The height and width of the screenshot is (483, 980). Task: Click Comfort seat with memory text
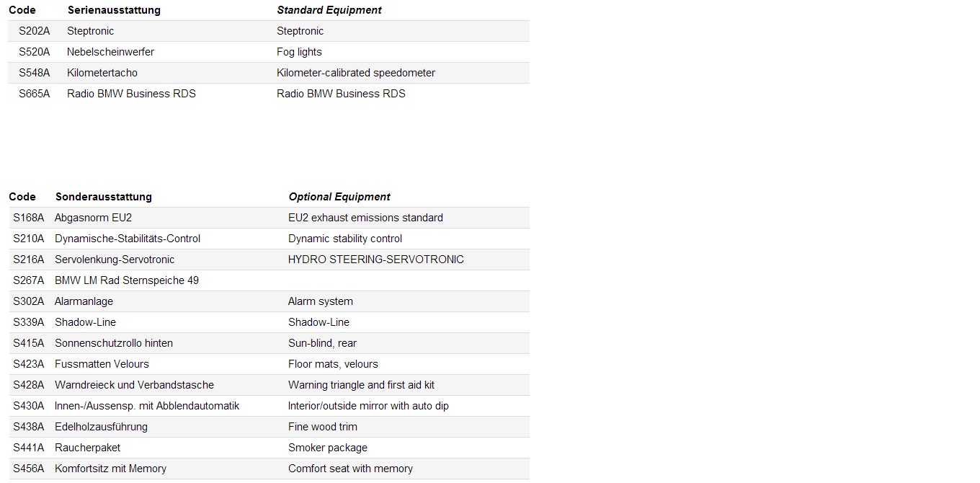(x=350, y=469)
